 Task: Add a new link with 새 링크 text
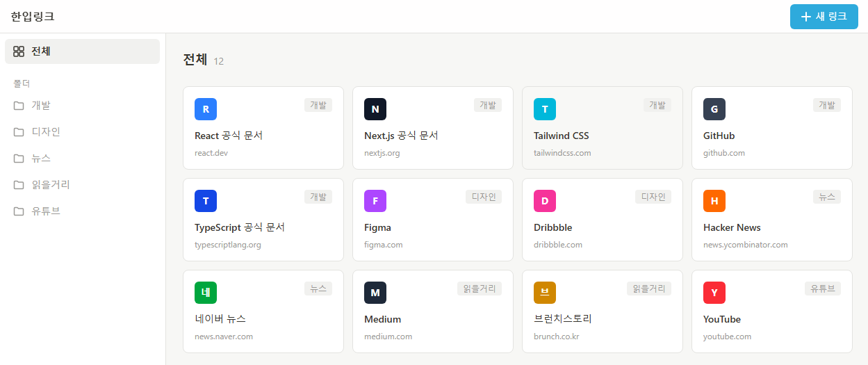(x=831, y=17)
